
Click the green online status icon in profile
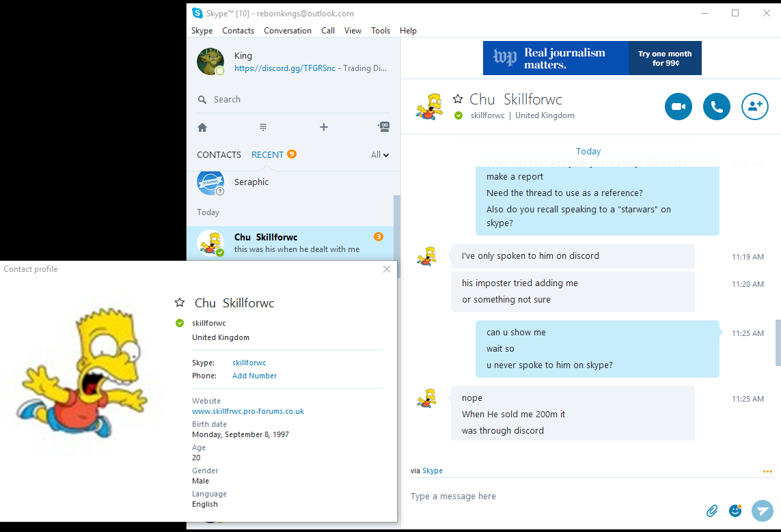(180, 323)
